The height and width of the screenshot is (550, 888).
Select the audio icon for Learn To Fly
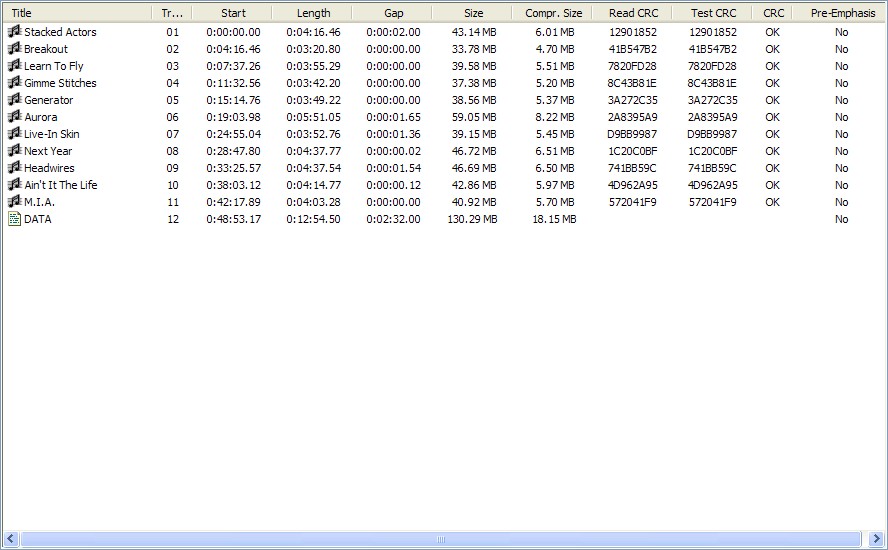click(x=15, y=66)
